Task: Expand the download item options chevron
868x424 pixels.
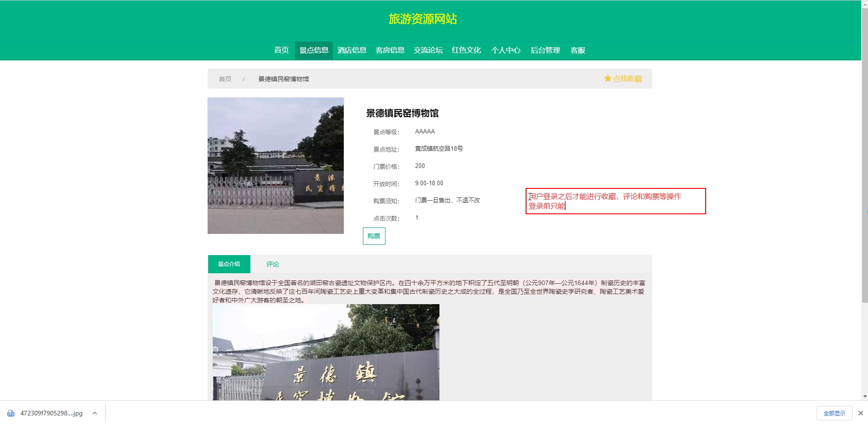Action: coord(94,413)
